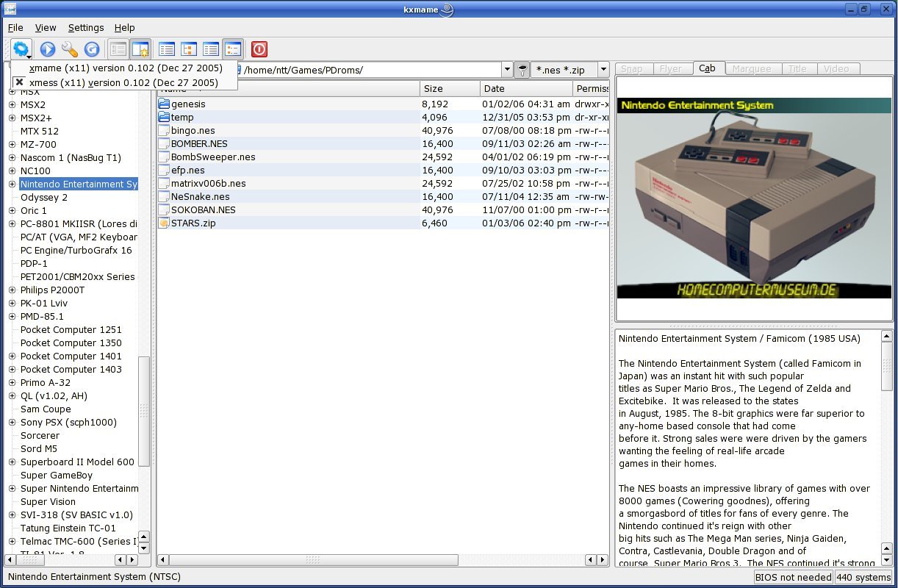Toggle the system list panel button
The image size is (898, 588).
(x=118, y=49)
